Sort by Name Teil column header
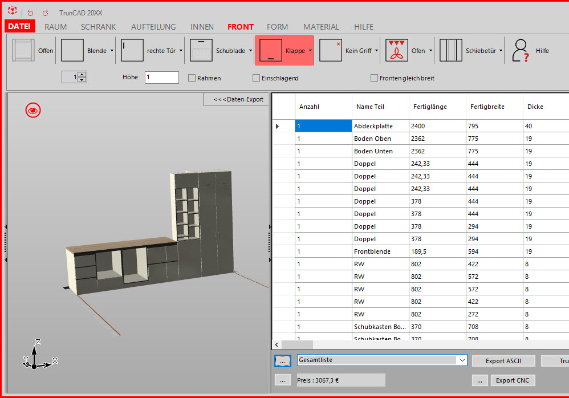The image size is (569, 398). point(380,107)
